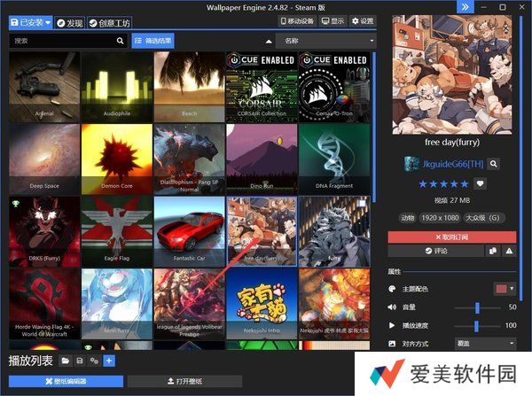The width and height of the screenshot is (532, 396).
Task: Open the 壁纸编辑器 wallpaper editor button
Action: click(x=66, y=382)
